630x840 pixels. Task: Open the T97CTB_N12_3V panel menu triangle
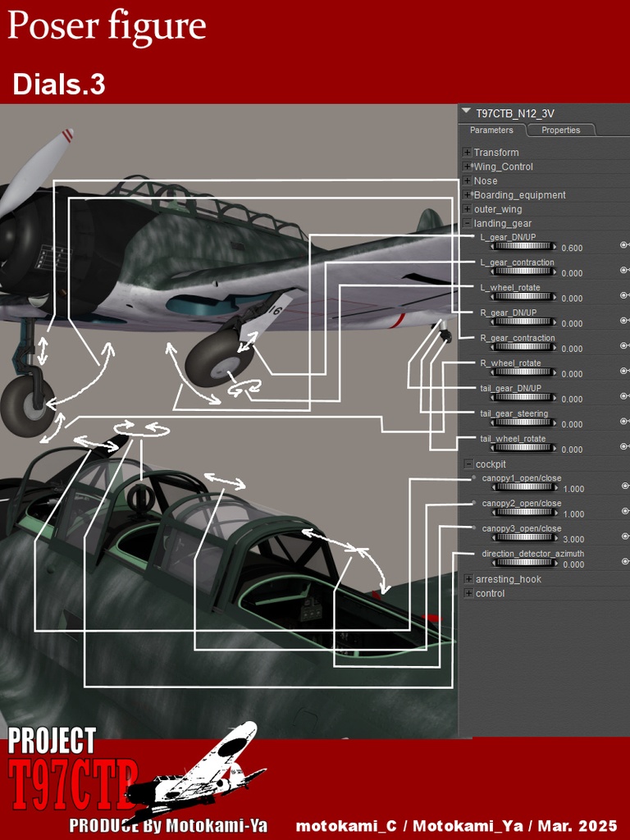(466, 111)
